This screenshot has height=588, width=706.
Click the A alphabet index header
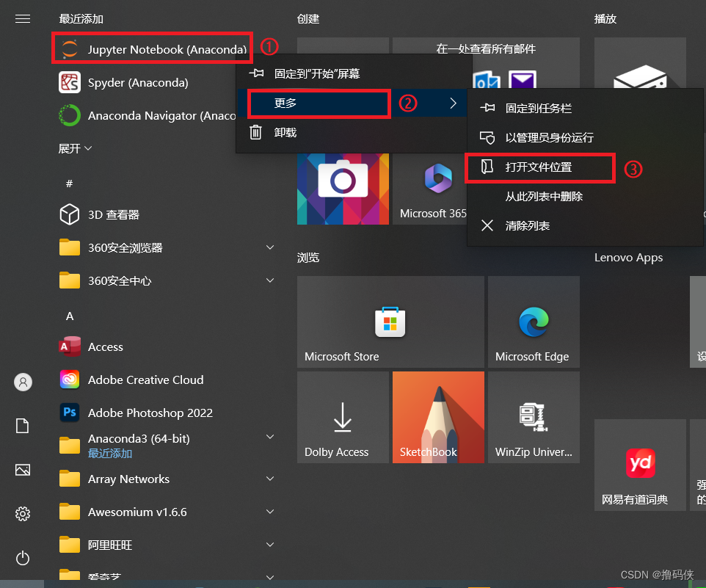[69, 316]
